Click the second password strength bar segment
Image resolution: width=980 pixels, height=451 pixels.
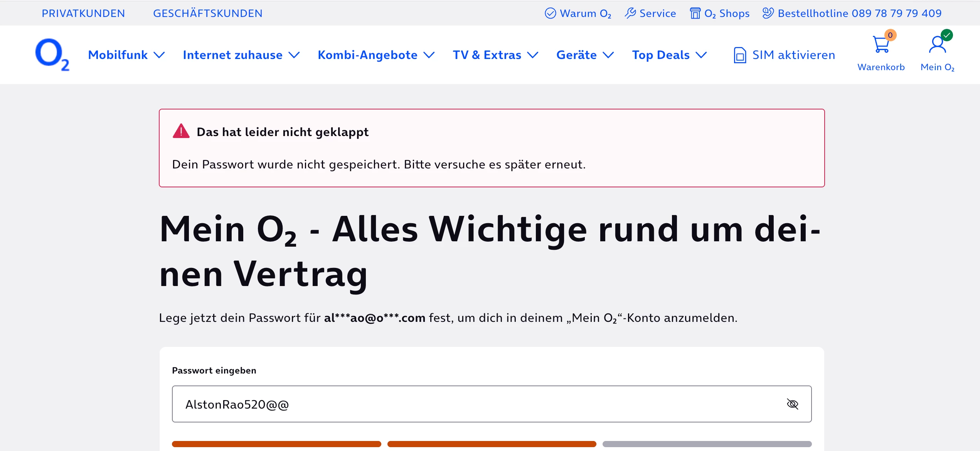point(492,444)
